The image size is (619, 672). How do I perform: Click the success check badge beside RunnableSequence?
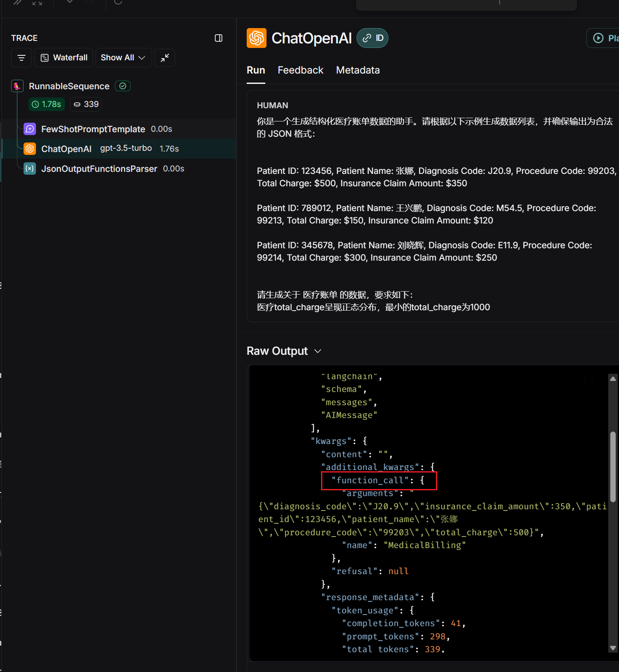coord(123,86)
